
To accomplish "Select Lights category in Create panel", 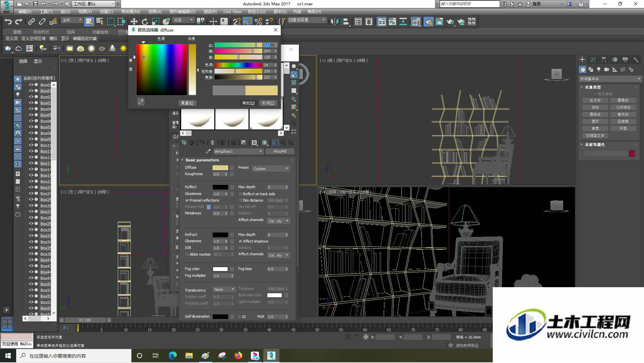I will [x=599, y=69].
